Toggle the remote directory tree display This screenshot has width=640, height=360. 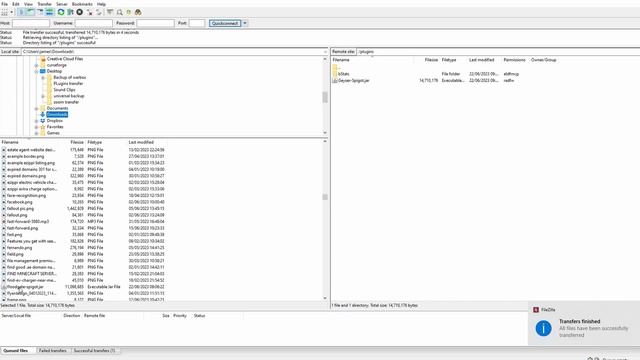[x=40, y=12]
